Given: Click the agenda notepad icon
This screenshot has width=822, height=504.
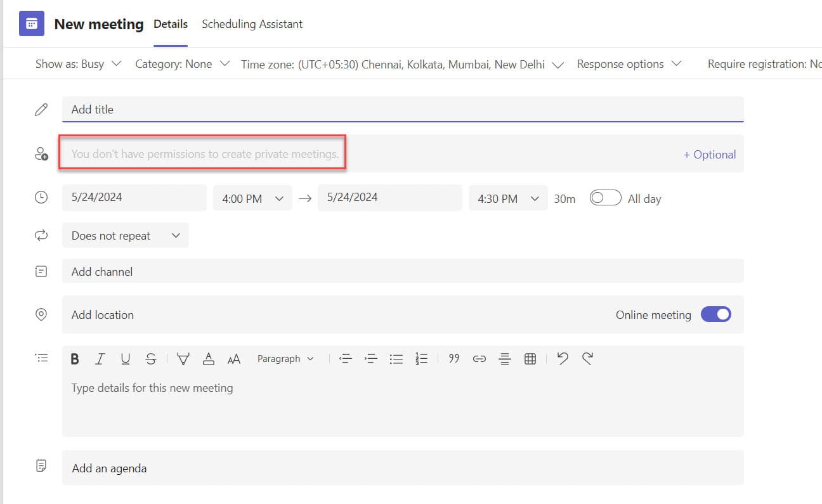Looking at the screenshot, I should pos(41,466).
